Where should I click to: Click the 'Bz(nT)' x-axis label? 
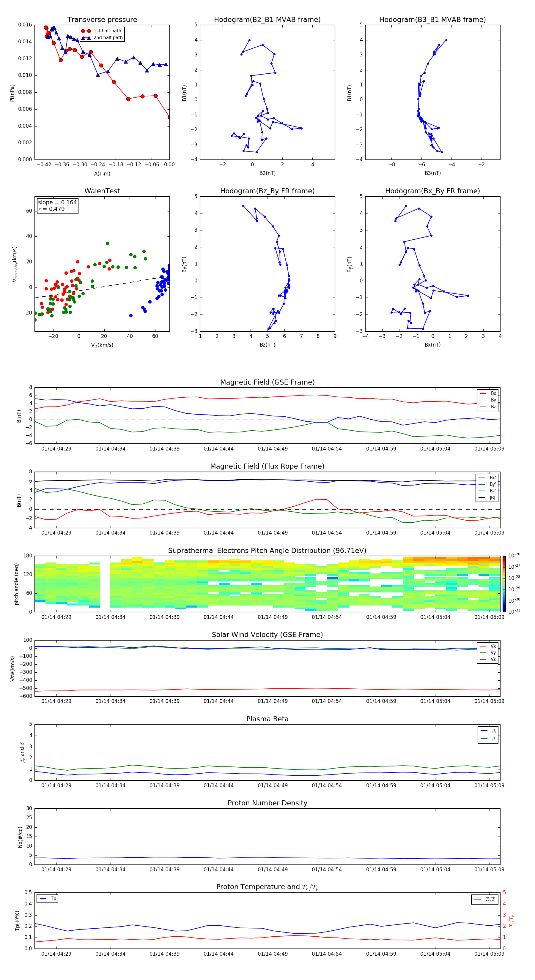pyautogui.click(x=267, y=345)
